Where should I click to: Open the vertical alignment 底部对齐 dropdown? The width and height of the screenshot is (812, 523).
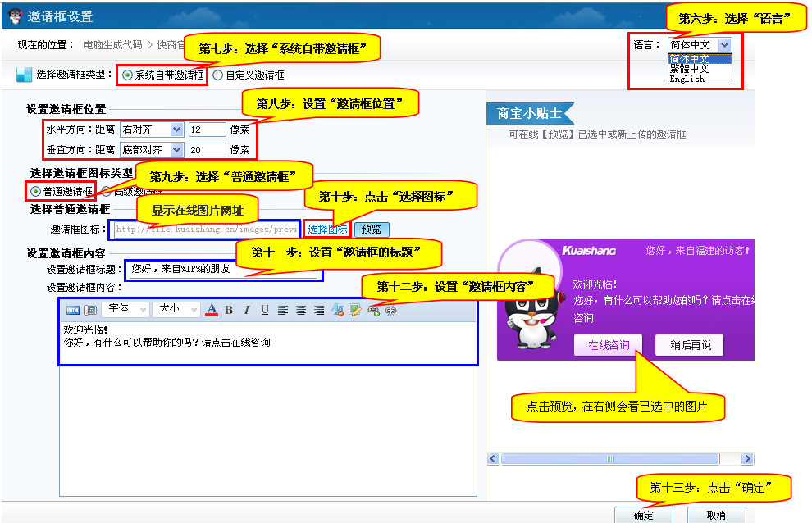point(151,150)
